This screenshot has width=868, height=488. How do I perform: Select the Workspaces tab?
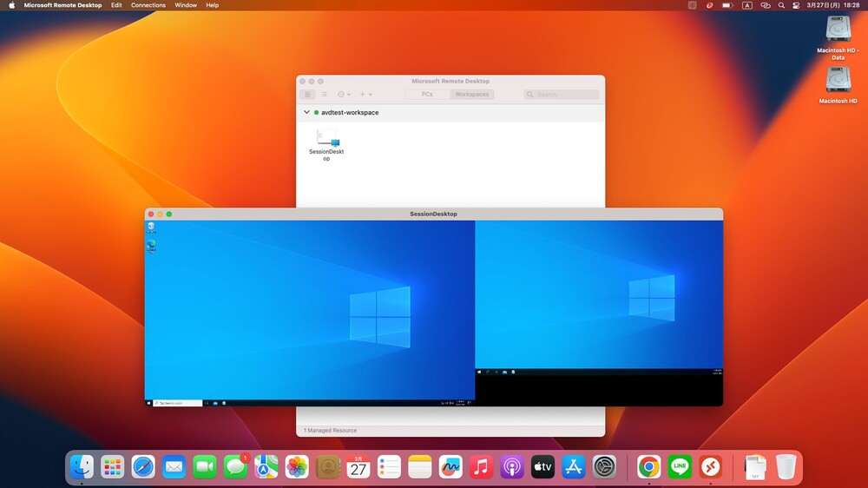(x=471, y=94)
